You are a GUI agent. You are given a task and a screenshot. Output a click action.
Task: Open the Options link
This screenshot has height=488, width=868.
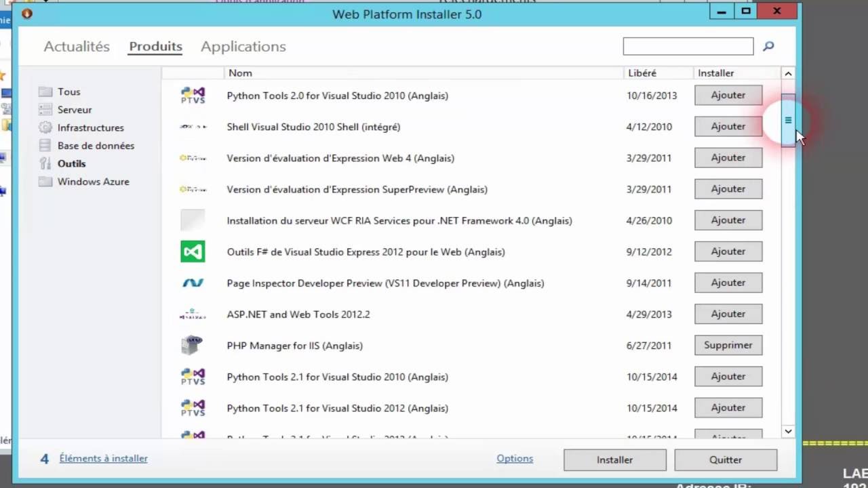pyautogui.click(x=515, y=458)
